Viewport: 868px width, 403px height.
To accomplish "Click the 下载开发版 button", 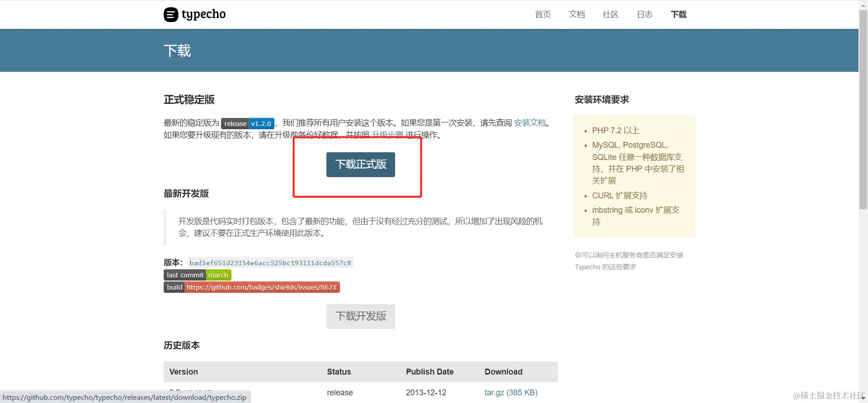I will [361, 316].
